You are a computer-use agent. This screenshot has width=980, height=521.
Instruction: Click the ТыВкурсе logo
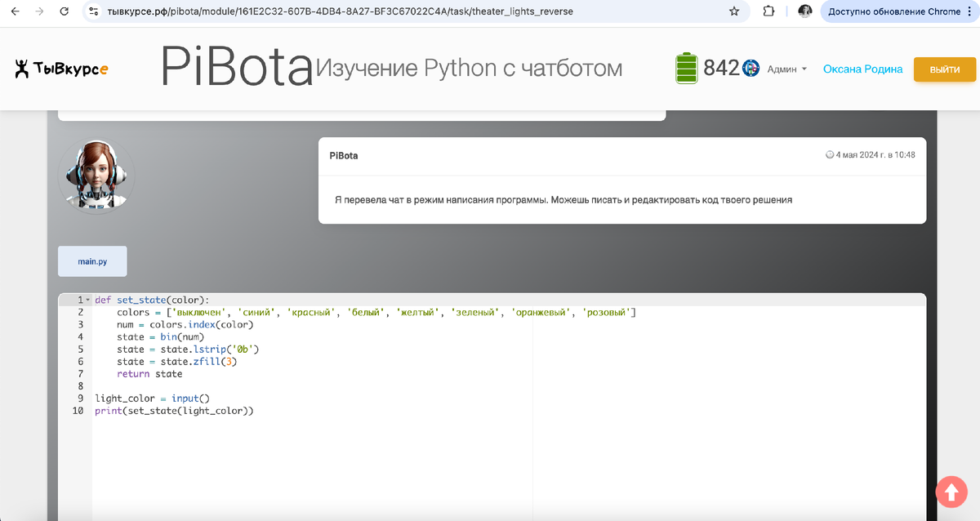61,69
